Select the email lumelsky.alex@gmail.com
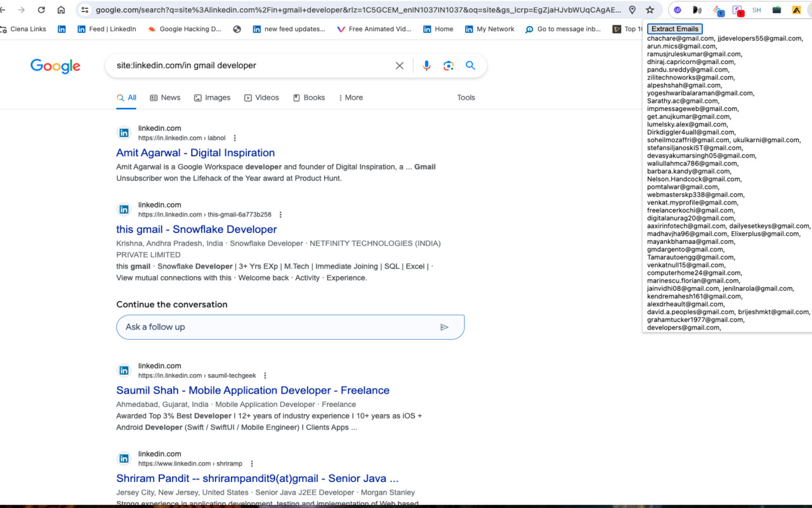This screenshot has width=812, height=508. 689,124
